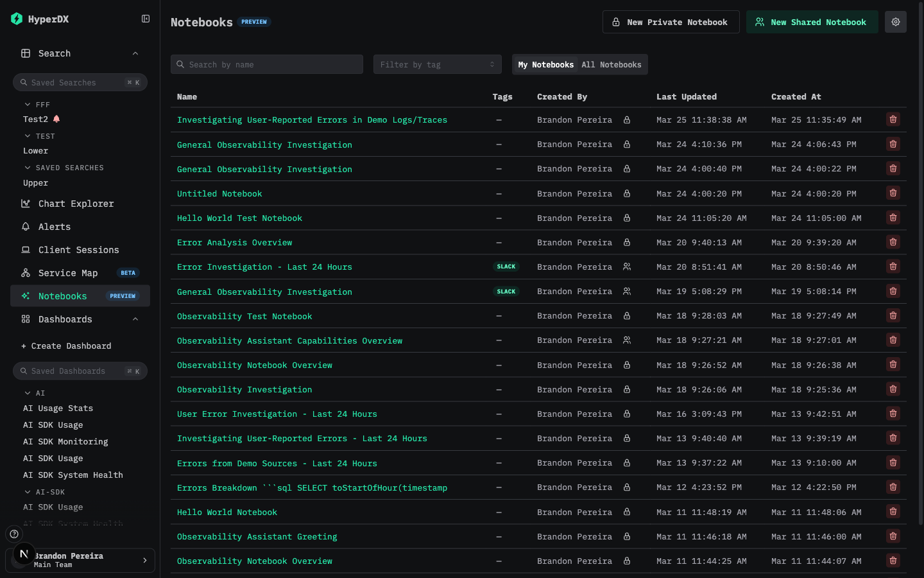This screenshot has width=924, height=578.
Task: Delete the Untitled Notebook row
Action: [x=893, y=193]
